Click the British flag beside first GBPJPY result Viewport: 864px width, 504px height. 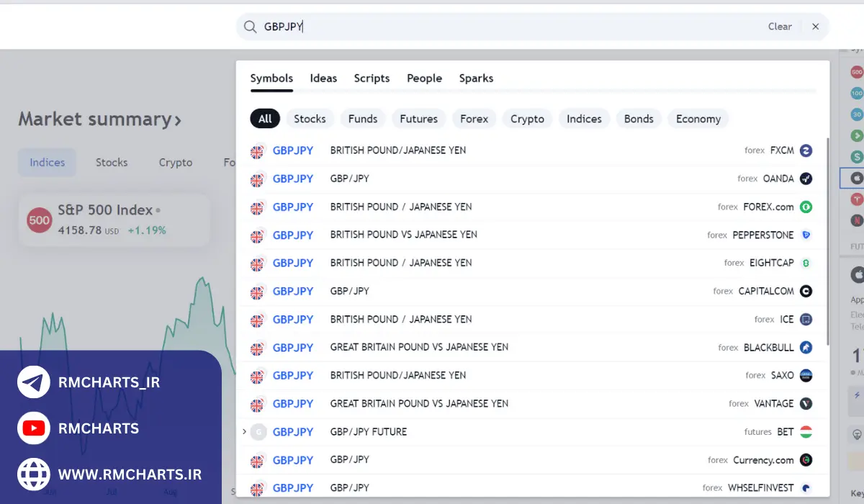point(257,150)
